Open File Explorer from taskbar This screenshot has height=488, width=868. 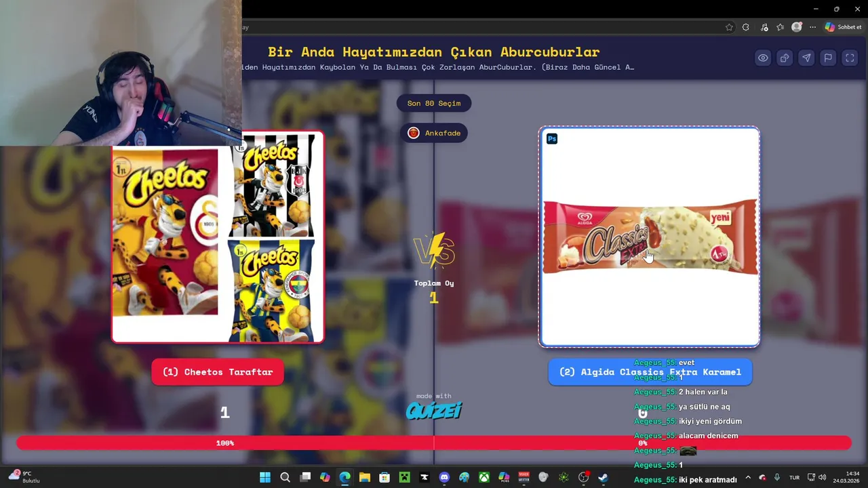tap(365, 477)
